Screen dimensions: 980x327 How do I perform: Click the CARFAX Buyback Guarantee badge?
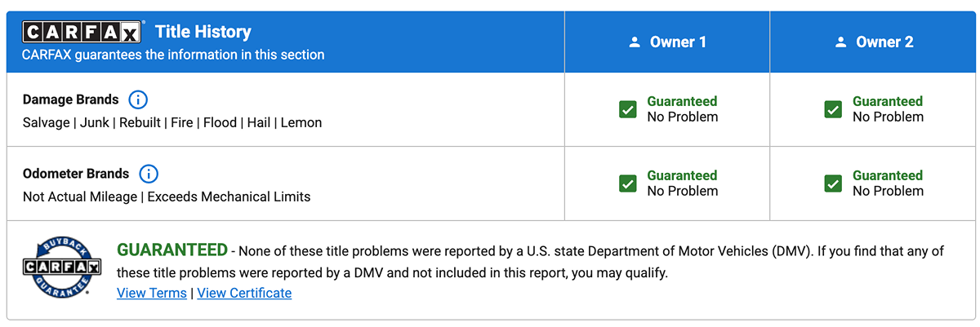coord(61,267)
